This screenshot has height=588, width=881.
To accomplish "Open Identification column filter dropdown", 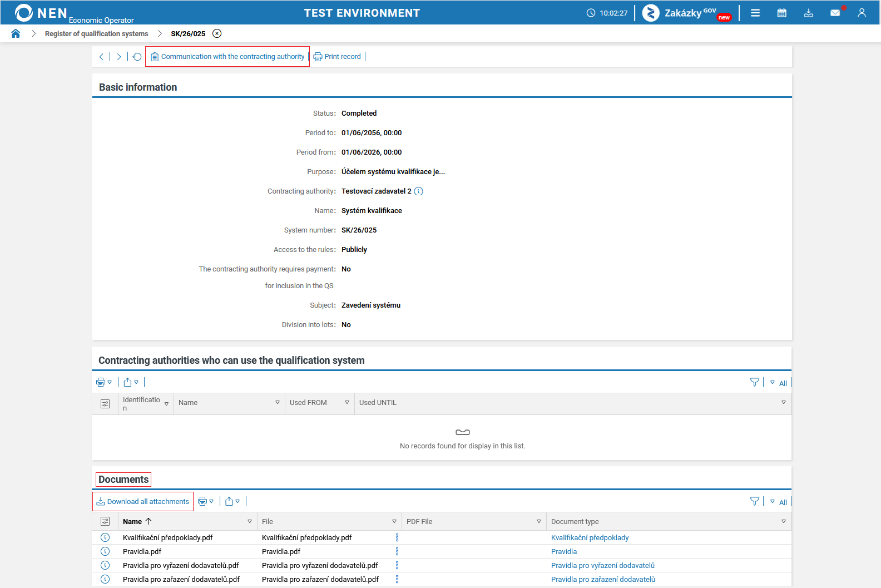I will point(166,404).
